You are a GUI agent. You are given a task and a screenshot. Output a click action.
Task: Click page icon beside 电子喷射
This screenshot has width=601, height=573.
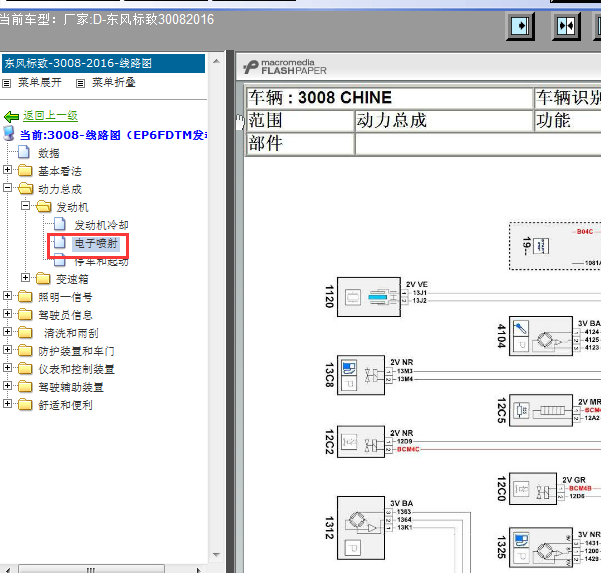[x=59, y=242]
